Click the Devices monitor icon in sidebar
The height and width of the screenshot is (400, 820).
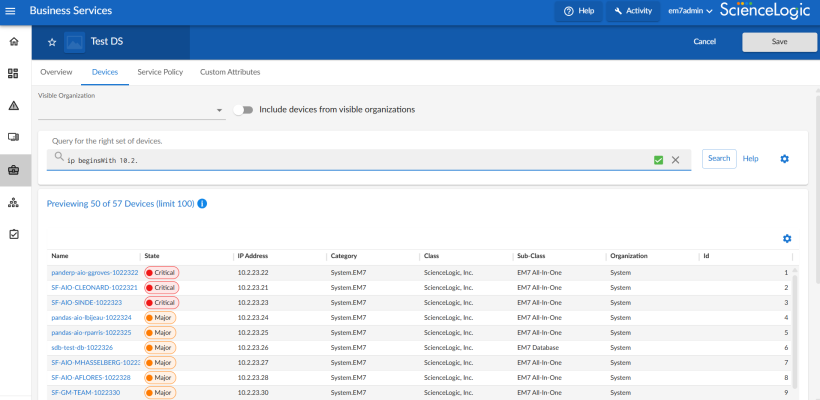[14, 137]
